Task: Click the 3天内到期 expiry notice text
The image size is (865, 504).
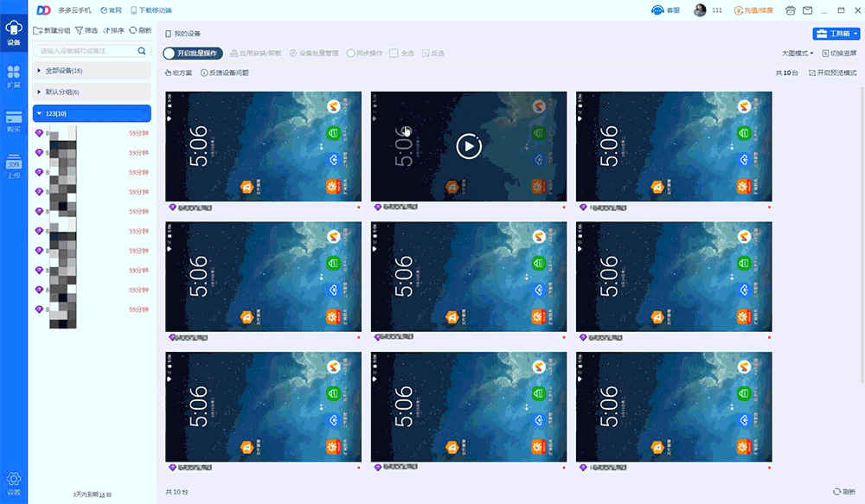Action: tap(93, 494)
